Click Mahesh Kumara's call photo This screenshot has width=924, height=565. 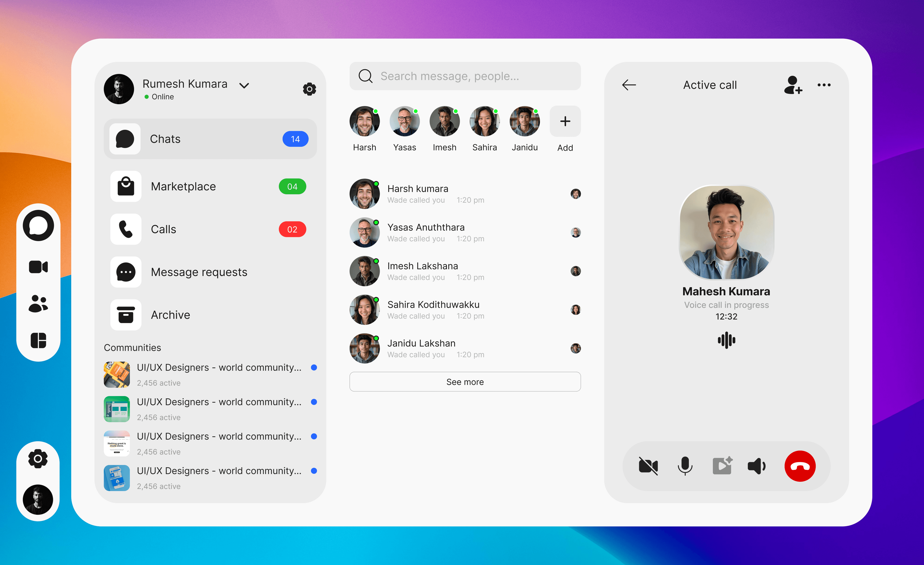click(726, 232)
